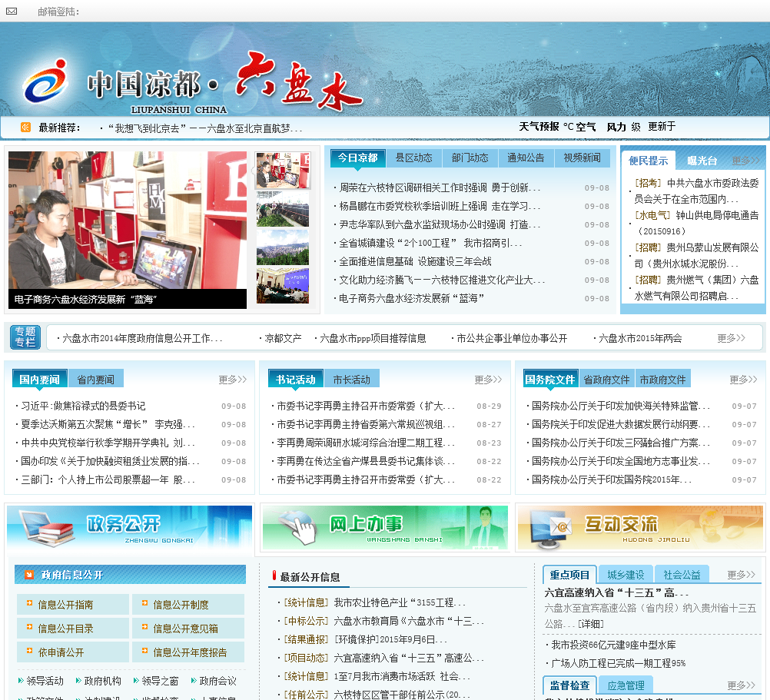Open the 领导之窗 link
The image size is (770, 700).
tap(160, 680)
